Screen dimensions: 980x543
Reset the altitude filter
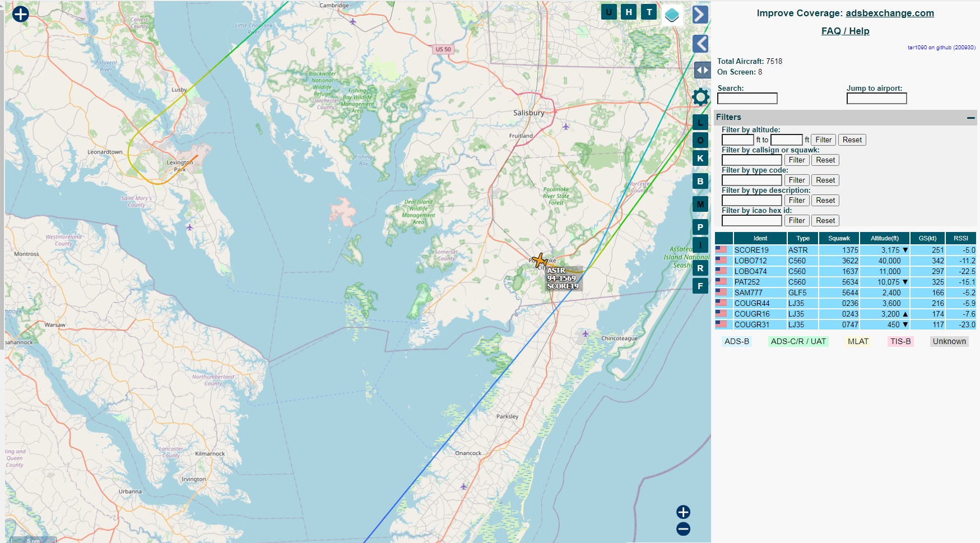point(852,140)
